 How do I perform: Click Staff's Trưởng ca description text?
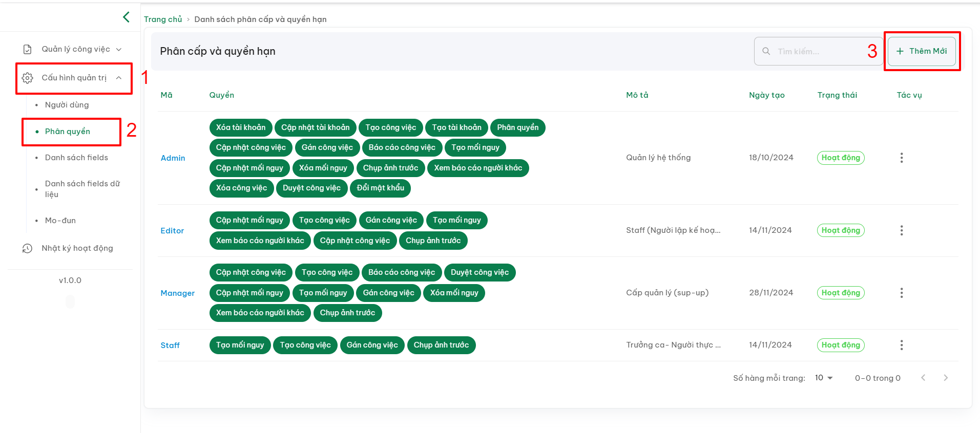pyautogui.click(x=673, y=345)
